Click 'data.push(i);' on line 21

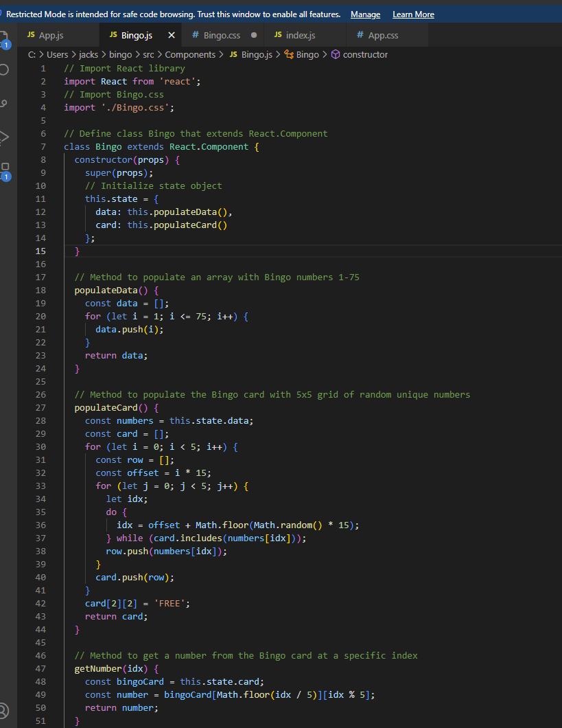pyautogui.click(x=130, y=329)
